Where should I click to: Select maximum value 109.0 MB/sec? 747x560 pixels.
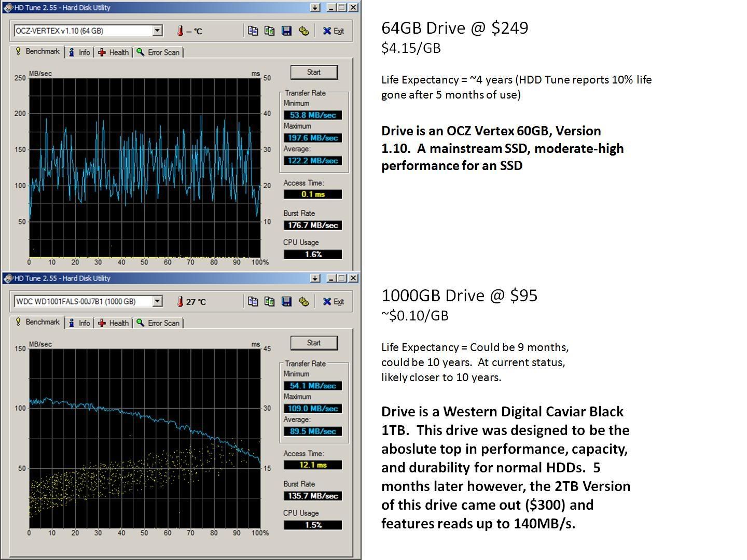pos(313,409)
